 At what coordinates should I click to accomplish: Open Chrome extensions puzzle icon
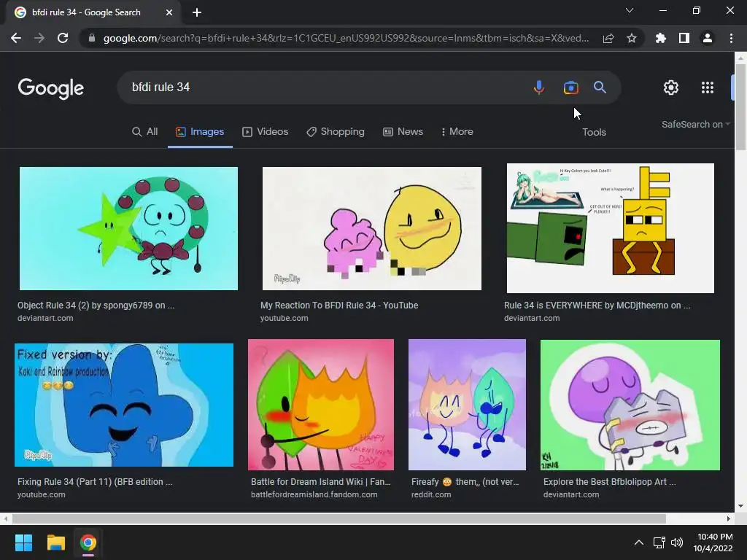coord(661,38)
